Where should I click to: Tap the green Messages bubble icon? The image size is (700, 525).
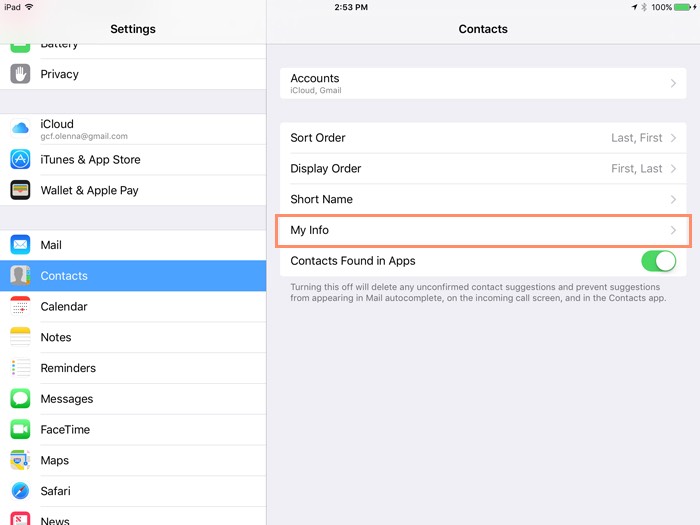[x=20, y=399]
